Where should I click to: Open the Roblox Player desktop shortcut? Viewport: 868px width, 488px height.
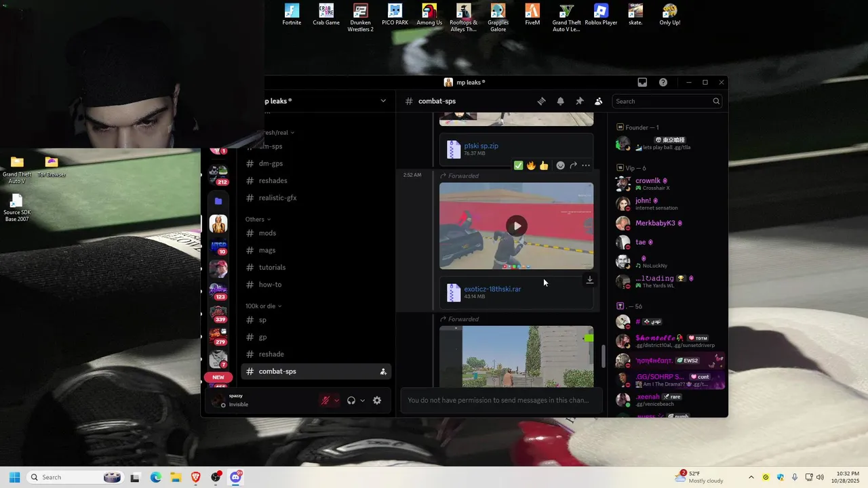(601, 15)
